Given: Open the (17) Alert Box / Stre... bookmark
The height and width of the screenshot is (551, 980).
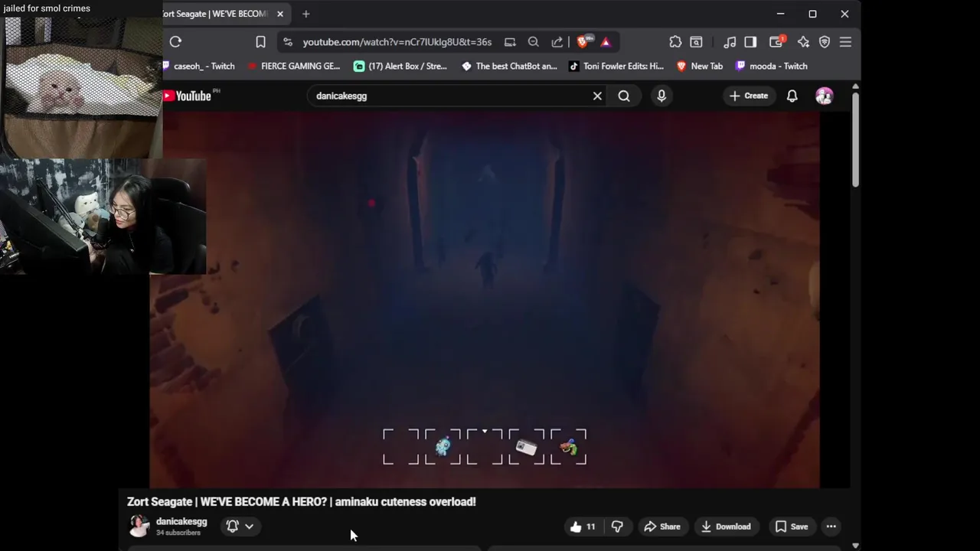Looking at the screenshot, I should pos(400,67).
